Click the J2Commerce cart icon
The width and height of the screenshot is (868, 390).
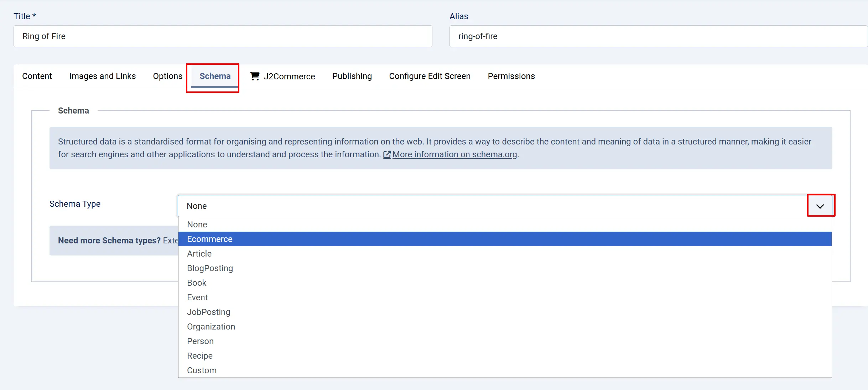255,76
